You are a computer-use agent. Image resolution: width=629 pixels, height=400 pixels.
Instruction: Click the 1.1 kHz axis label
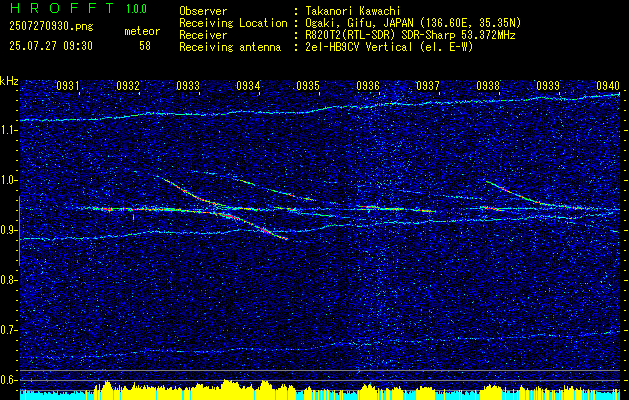coord(9,130)
